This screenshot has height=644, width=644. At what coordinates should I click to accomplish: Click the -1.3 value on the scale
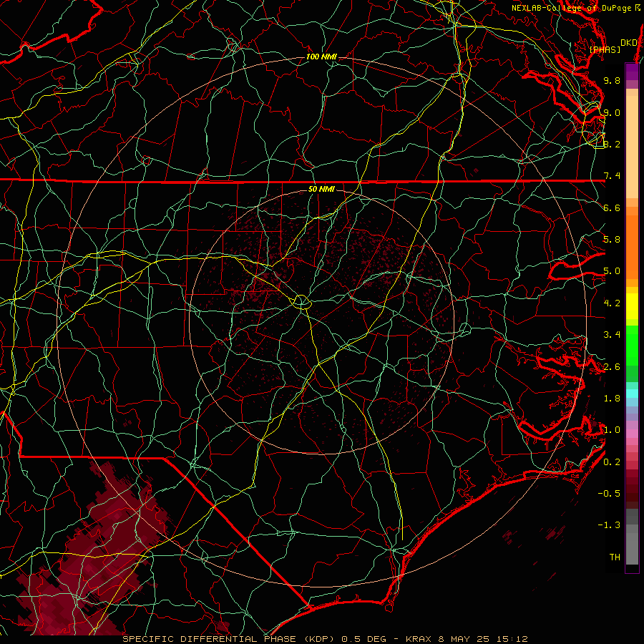click(609, 525)
